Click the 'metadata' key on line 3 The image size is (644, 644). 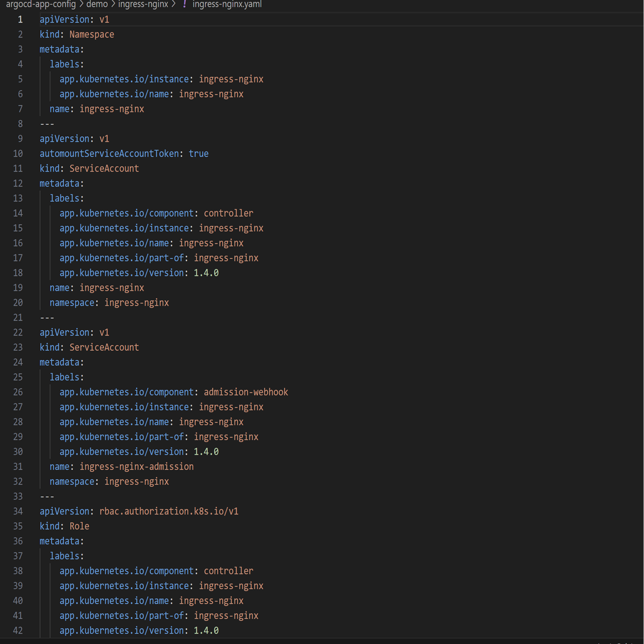pos(59,49)
